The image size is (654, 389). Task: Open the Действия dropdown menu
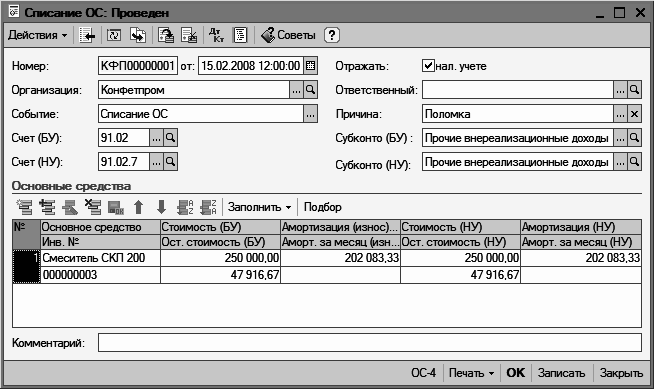pos(37,35)
